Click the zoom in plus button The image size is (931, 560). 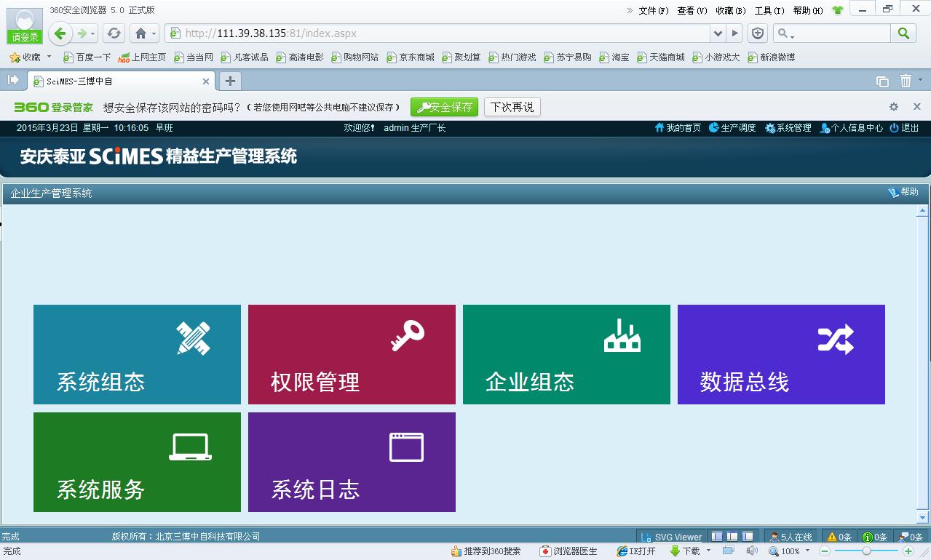(x=908, y=551)
